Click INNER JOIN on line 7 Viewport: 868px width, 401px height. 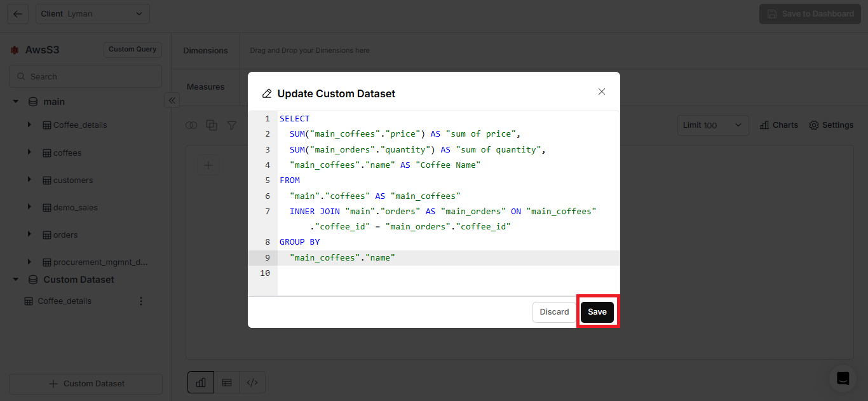point(315,212)
